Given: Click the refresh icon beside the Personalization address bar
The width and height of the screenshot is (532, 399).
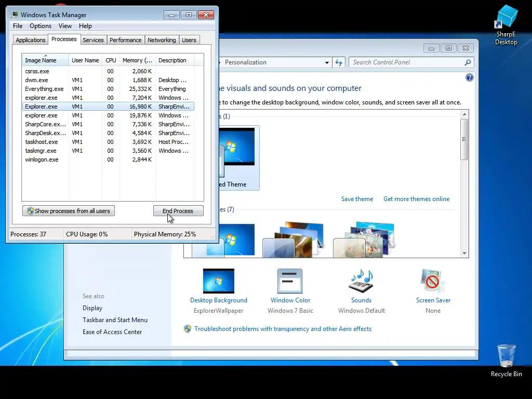Looking at the screenshot, I should click(339, 62).
